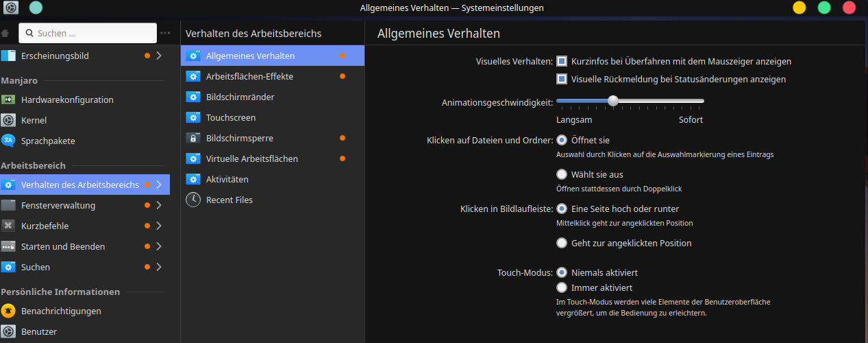Click the Benachrichtigungen bell icon
This screenshot has width=868, height=343.
click(x=8, y=311)
